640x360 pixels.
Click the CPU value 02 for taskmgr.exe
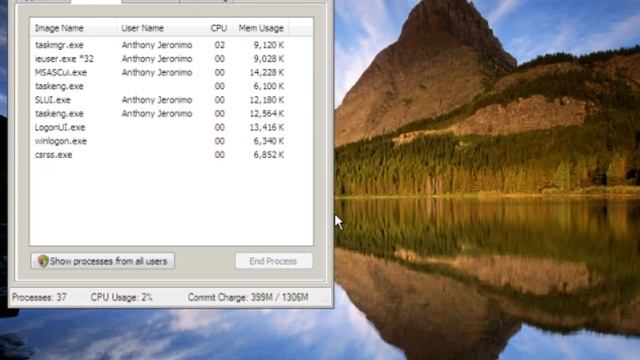pos(220,45)
